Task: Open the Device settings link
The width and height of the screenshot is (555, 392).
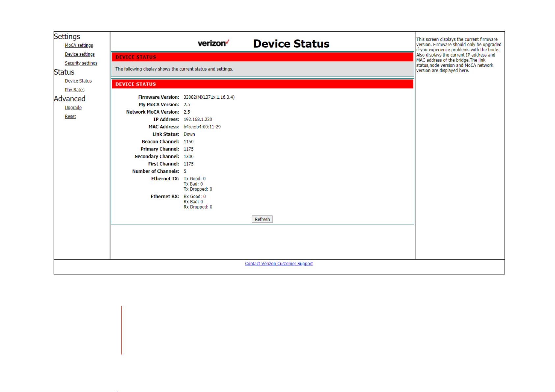Action: (80, 54)
